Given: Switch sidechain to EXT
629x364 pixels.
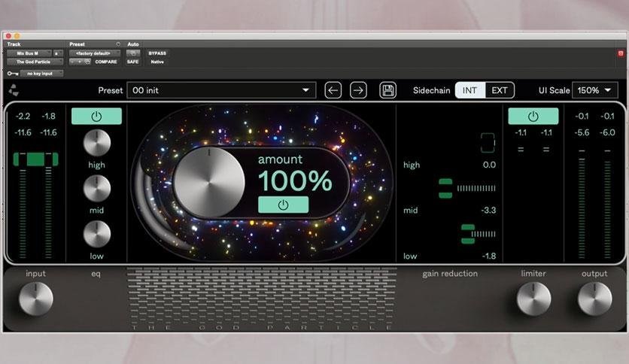Looking at the screenshot, I should coord(499,90).
